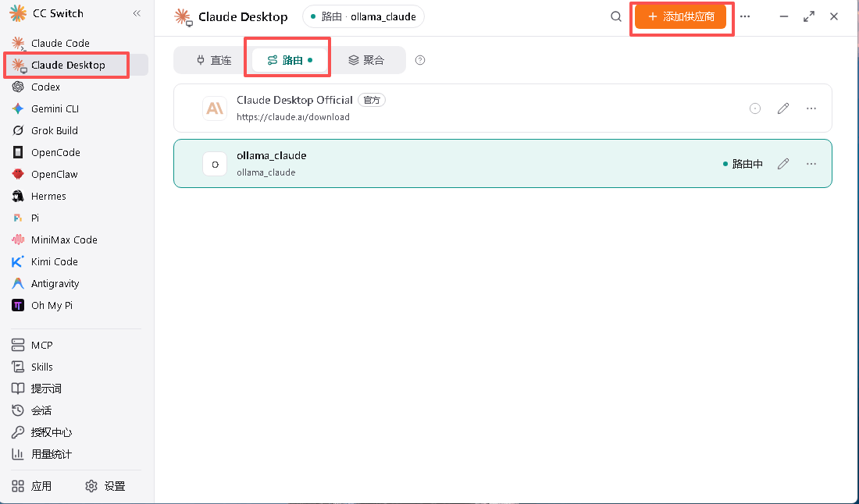Click the ollama_claude provider icon
The height and width of the screenshot is (504, 859).
pos(215,164)
